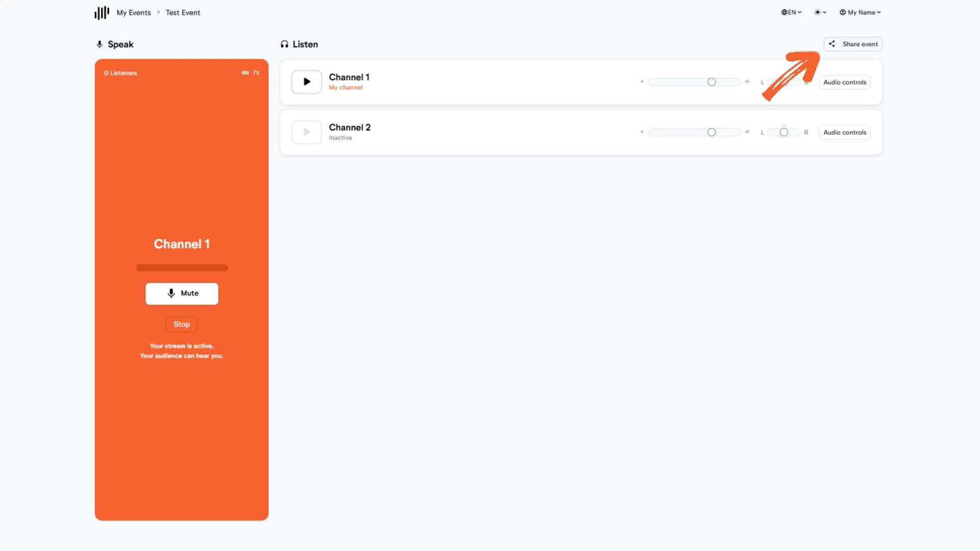Viewport: 980px width, 551px height.
Task: Click the Channel 1 heading in Speak panel
Action: [x=182, y=244]
